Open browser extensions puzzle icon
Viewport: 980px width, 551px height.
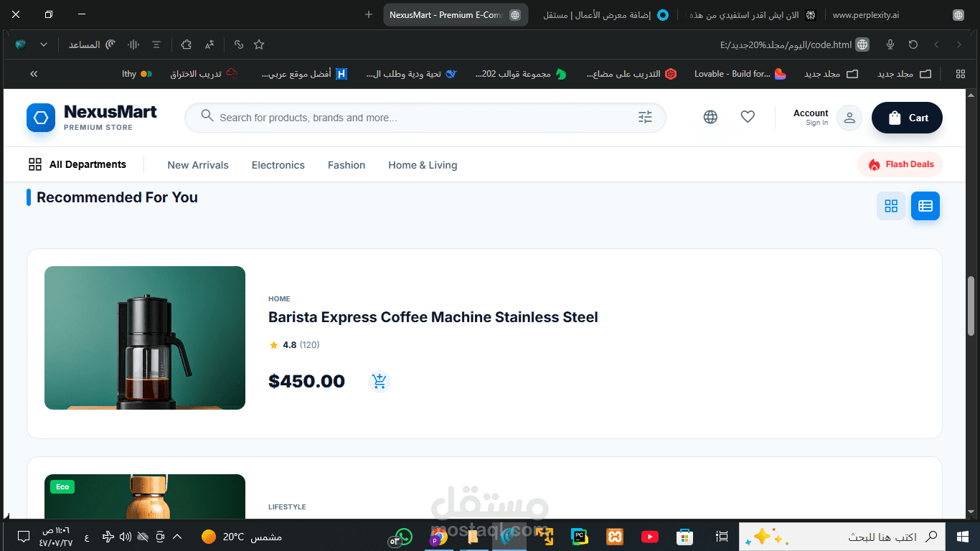tap(186, 44)
